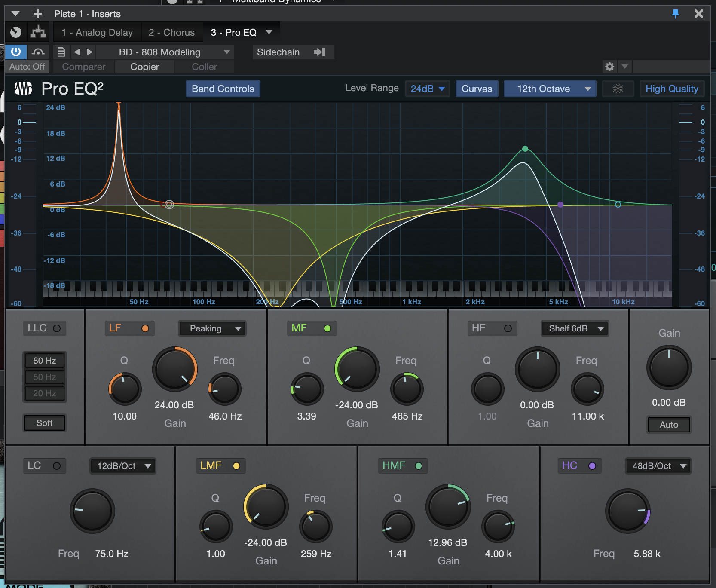Image resolution: width=716 pixels, height=588 pixels.
Task: Click the automation mode curve icon
Action: pos(38,52)
